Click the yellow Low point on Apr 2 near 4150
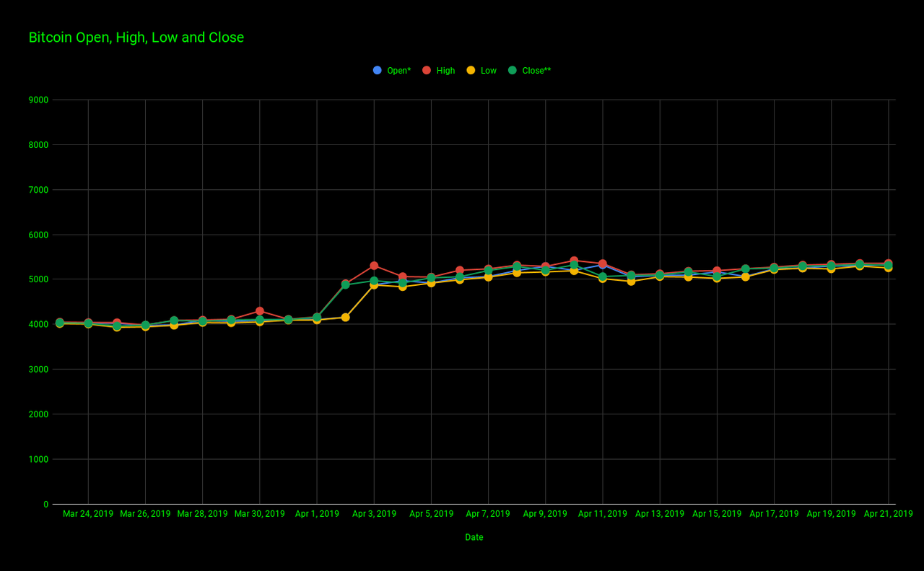924x571 pixels. coord(345,318)
